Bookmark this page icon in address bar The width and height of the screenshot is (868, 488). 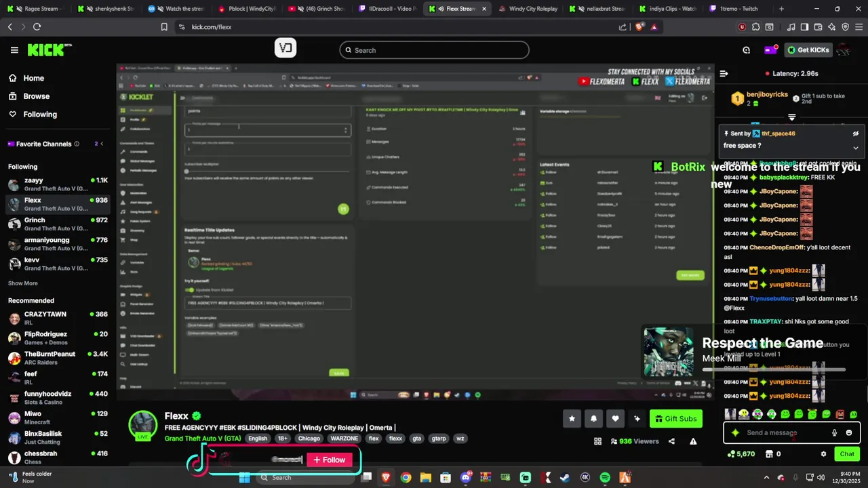click(164, 27)
